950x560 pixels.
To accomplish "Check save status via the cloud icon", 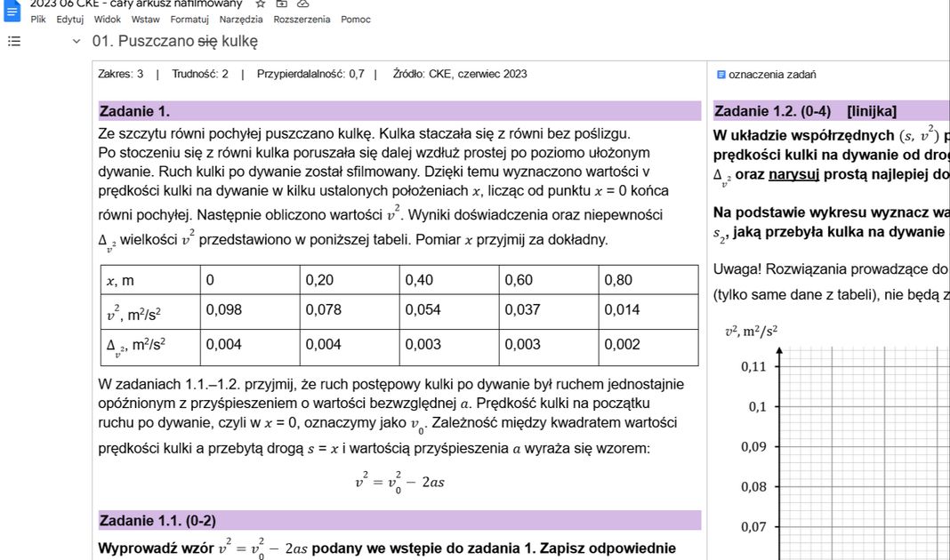I will (302, 4).
